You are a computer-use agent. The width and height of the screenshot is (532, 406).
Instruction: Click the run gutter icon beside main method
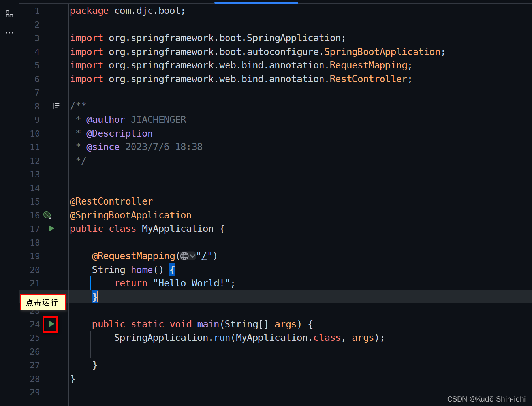(51, 324)
